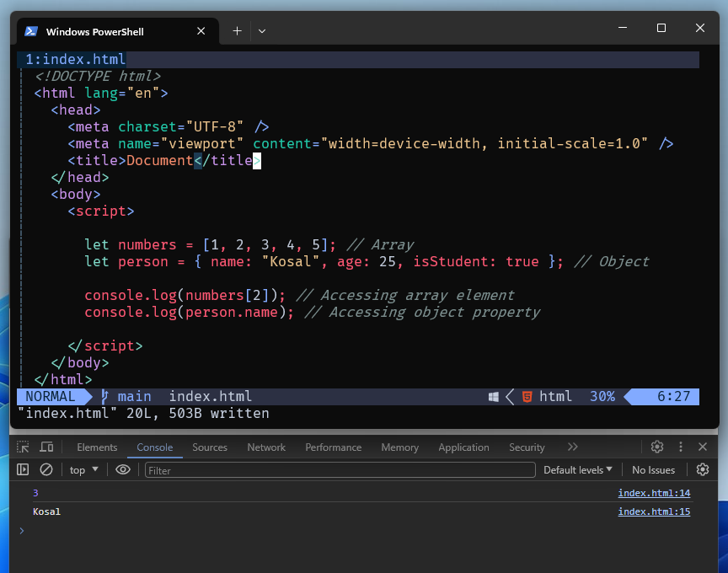Click the main branch name
Screen dimensions: 728x573
click(x=134, y=397)
